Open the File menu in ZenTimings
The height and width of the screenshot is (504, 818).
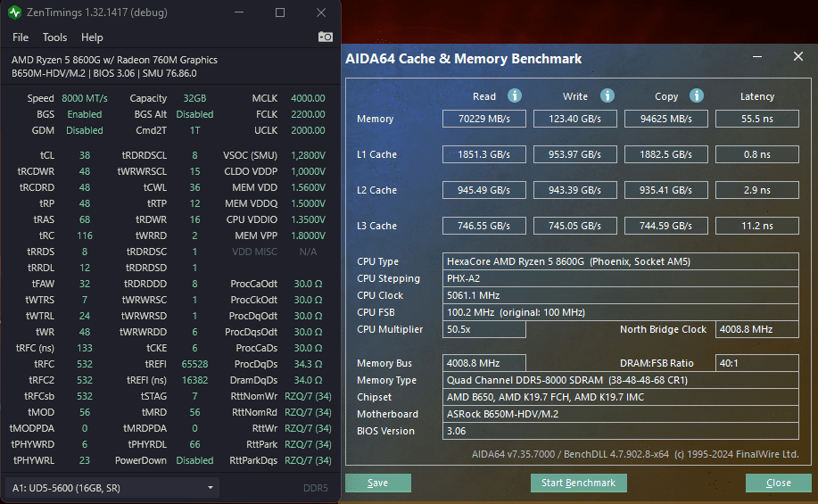point(21,37)
